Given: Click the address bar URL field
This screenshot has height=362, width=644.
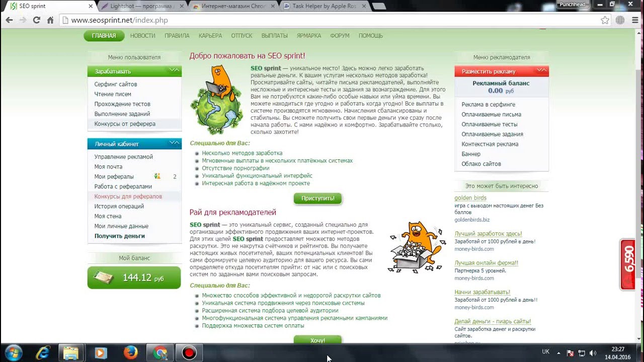Looking at the screenshot, I should tap(332, 20).
